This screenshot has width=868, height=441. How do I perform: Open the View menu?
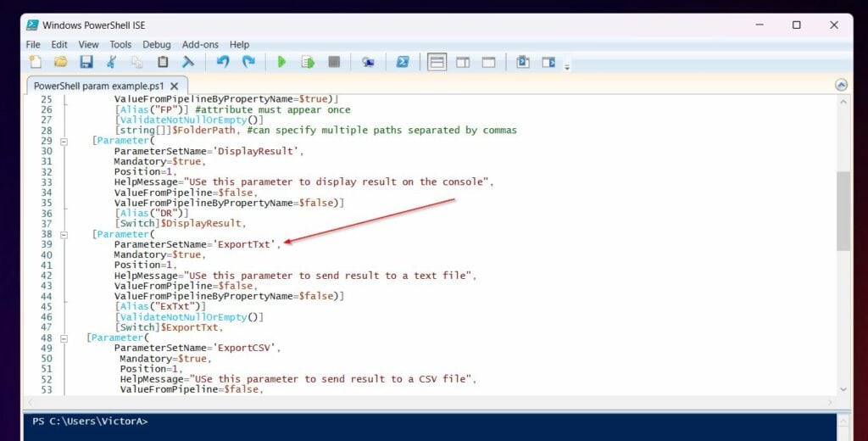88,44
